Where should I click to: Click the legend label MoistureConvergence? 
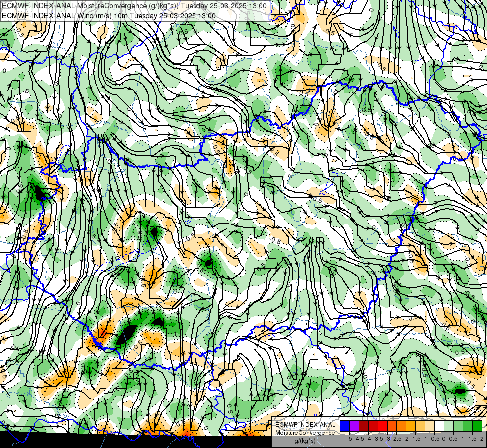(305, 433)
